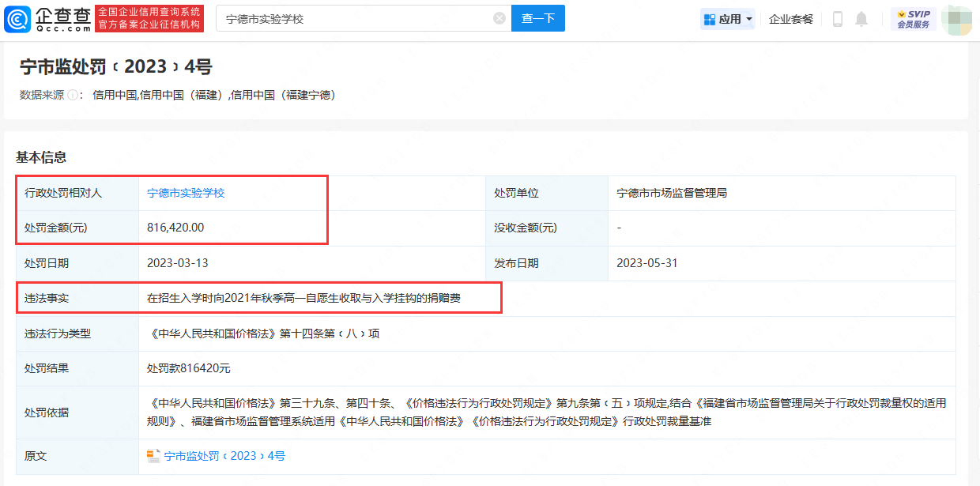Click the search field containing 宁德市实验学校
Image resolution: width=980 pixels, height=486 pixels.
click(356, 18)
